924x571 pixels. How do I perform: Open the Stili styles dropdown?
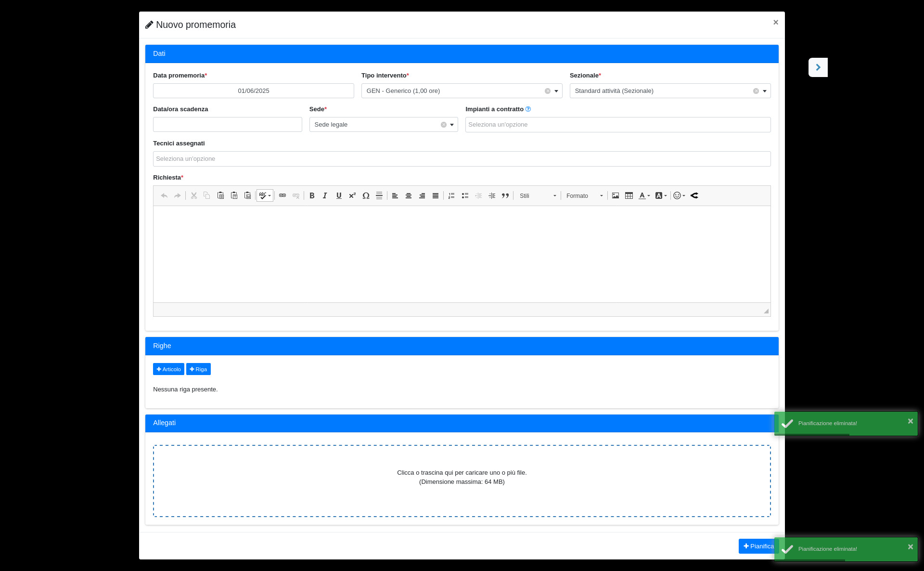pos(538,195)
